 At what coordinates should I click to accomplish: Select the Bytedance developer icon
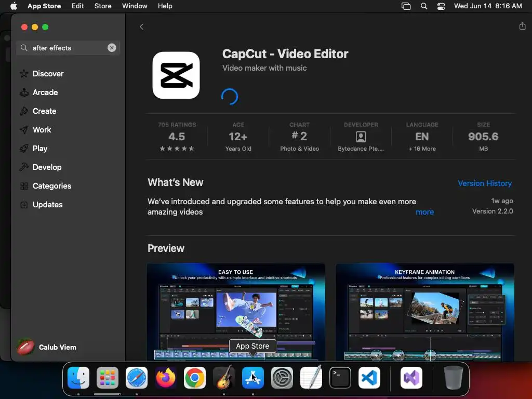(x=361, y=137)
